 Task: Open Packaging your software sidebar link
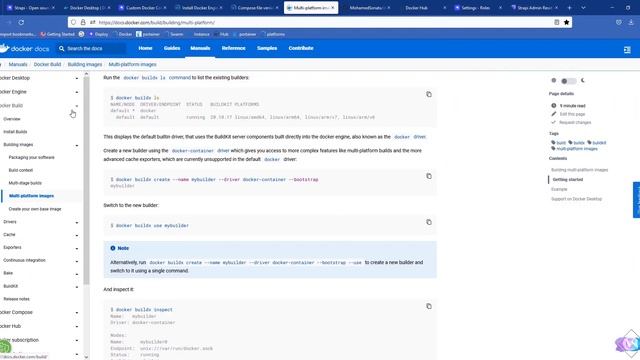tap(31, 158)
